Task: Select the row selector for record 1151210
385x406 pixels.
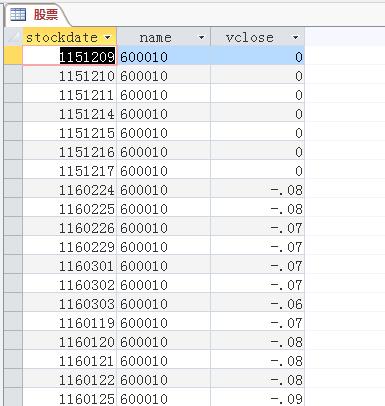Action: tap(13, 75)
